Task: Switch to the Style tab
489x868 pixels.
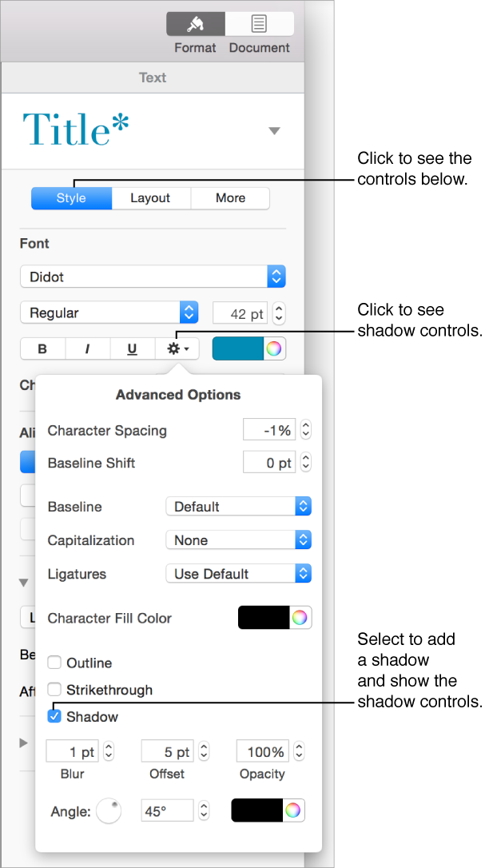Action: tap(71, 198)
